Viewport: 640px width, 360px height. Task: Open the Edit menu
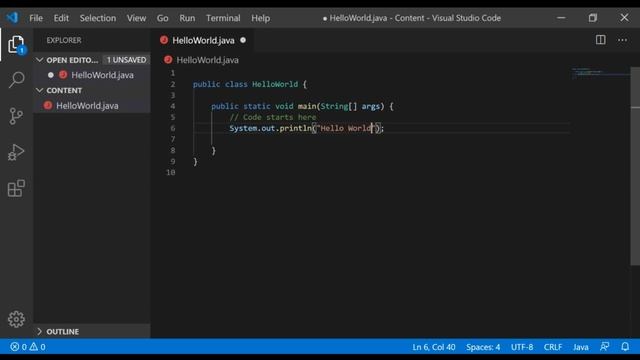(x=61, y=18)
